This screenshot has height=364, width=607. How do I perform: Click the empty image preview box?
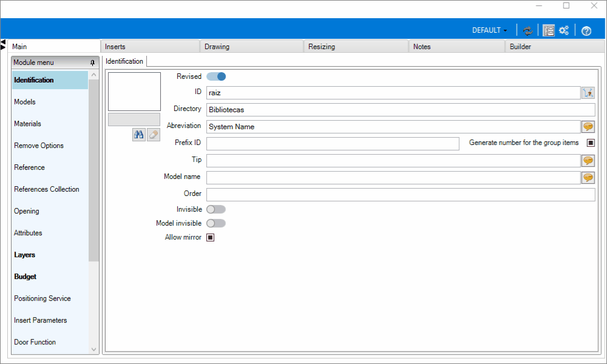pyautogui.click(x=134, y=92)
